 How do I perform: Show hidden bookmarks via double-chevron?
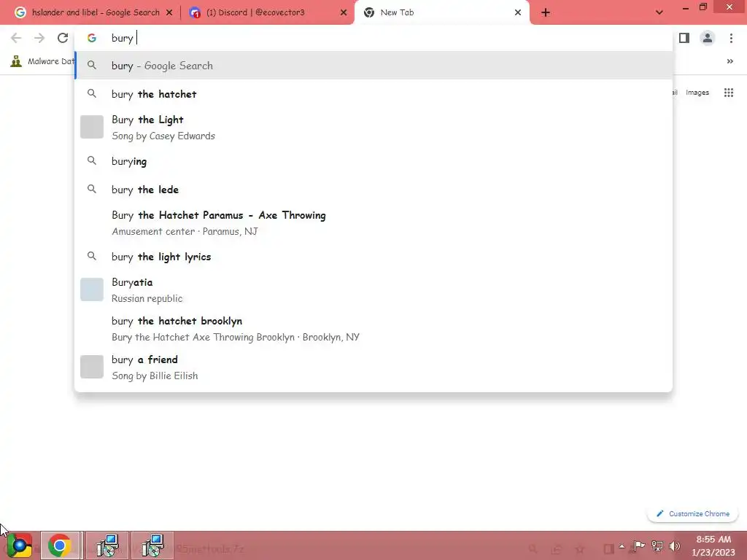(x=729, y=61)
